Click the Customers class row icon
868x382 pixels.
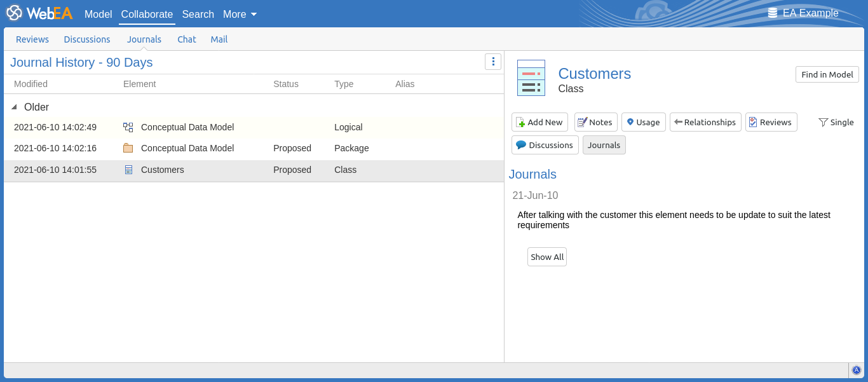(128, 170)
